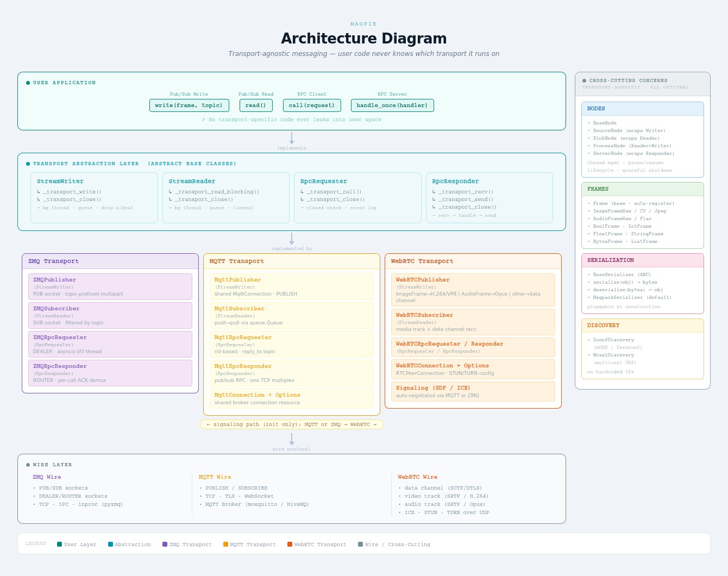Click the NODES section header
This screenshot has width=728, height=576.
click(x=643, y=109)
